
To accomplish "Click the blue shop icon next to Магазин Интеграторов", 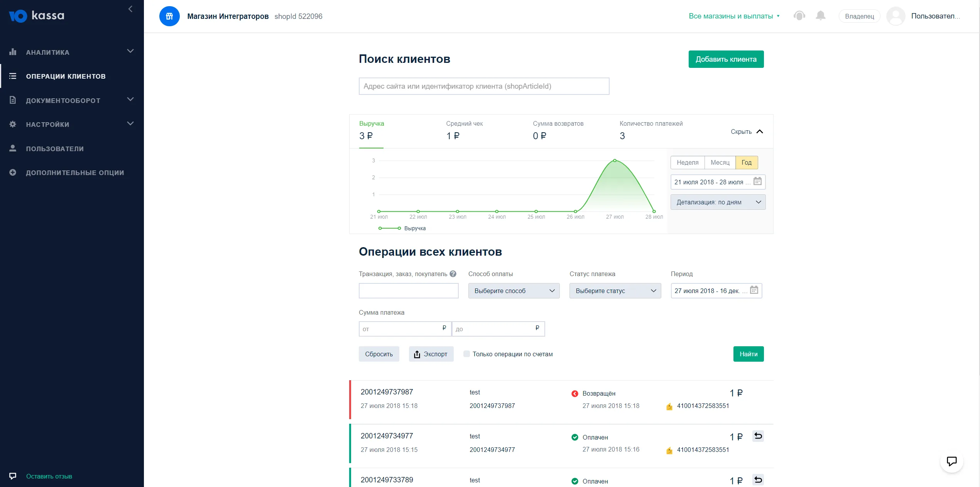I will tap(169, 16).
